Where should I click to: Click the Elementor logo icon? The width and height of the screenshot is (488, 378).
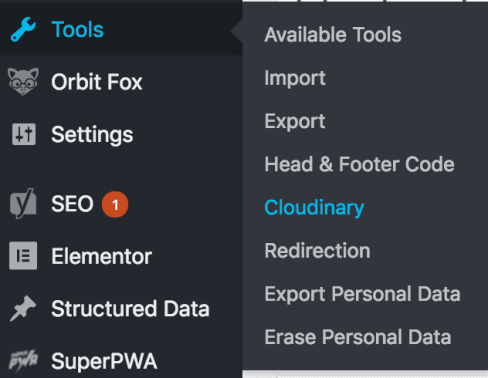point(23,256)
